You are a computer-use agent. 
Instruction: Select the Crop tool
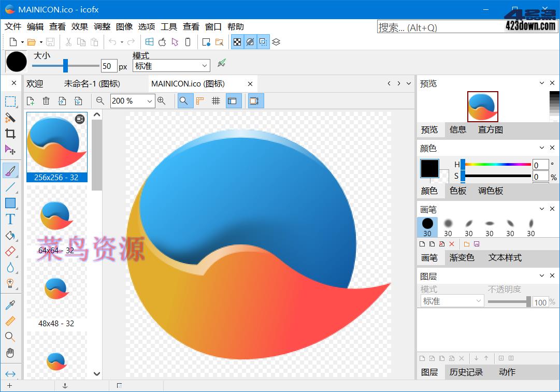tap(10, 133)
